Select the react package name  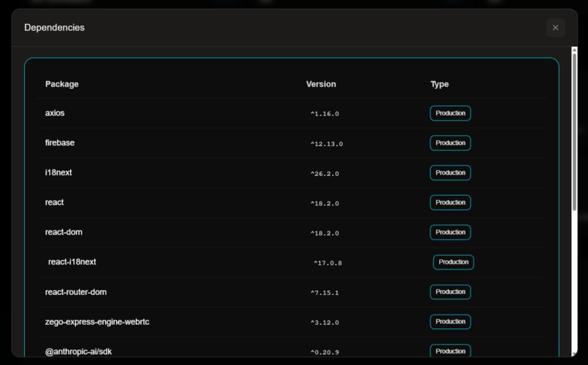tap(55, 202)
